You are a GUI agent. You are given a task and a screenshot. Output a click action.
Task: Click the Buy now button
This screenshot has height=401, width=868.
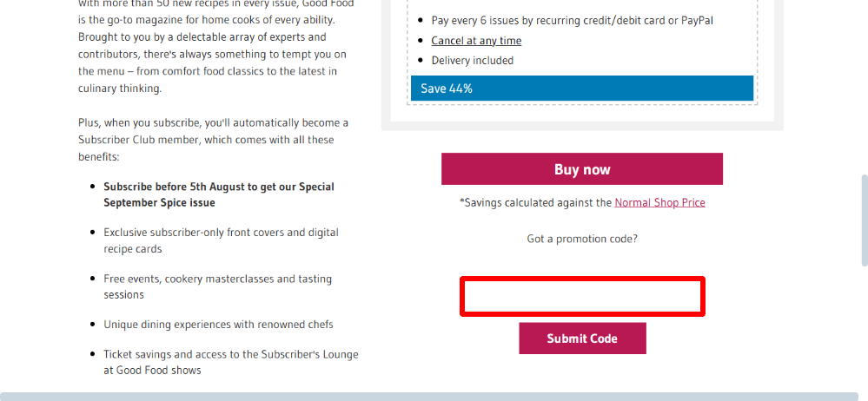click(x=581, y=169)
